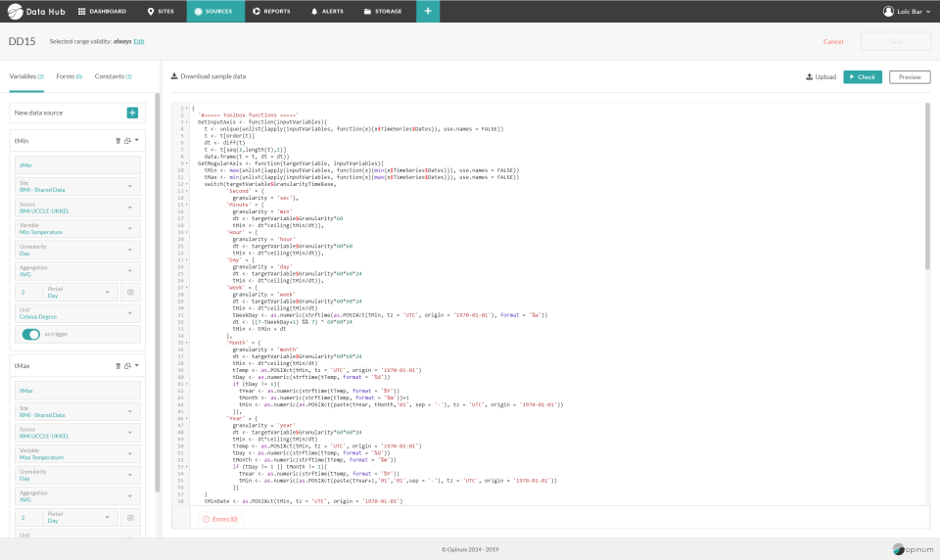940x560 pixels.
Task: Click the DD15 title text
Action: [23, 41]
